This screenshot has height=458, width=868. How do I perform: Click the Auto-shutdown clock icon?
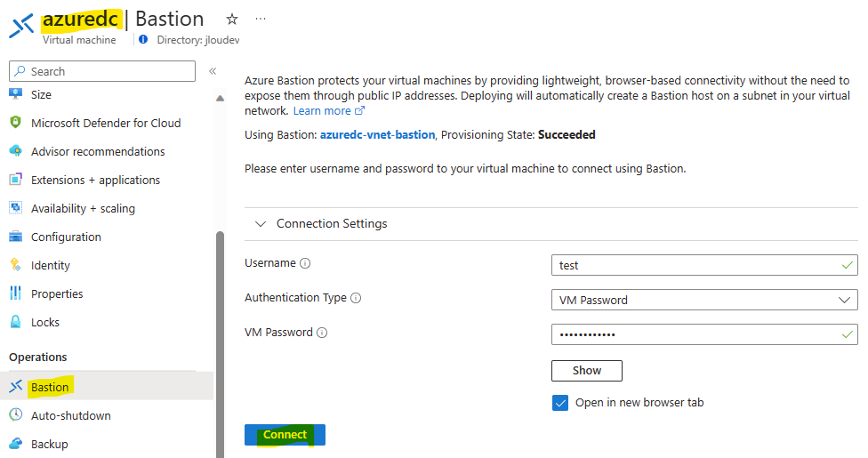(15, 414)
